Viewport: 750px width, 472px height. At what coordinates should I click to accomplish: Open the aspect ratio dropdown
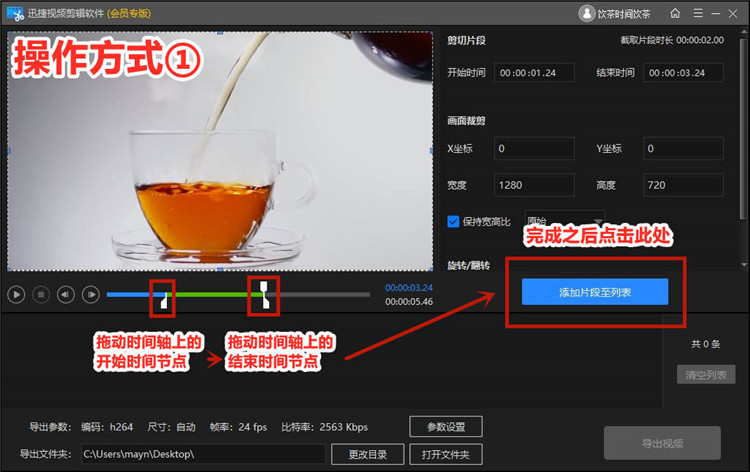coord(565,221)
